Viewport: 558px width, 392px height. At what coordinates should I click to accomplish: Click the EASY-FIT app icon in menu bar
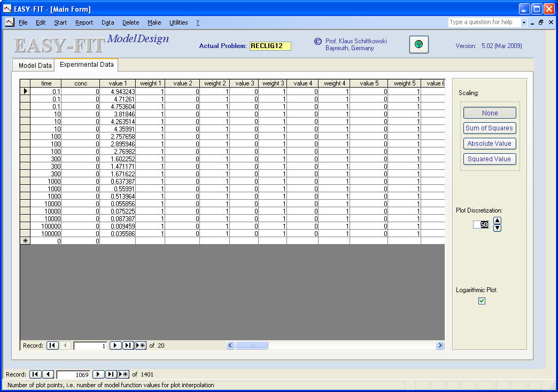point(9,22)
